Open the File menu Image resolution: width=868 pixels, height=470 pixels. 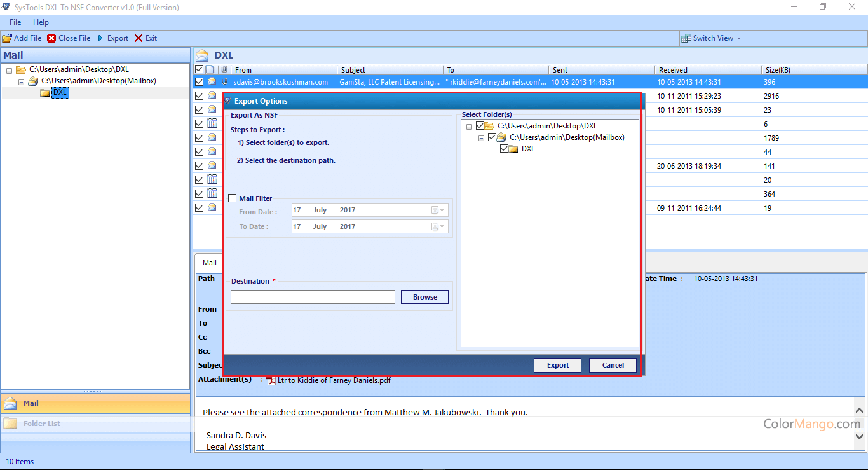[x=15, y=22]
